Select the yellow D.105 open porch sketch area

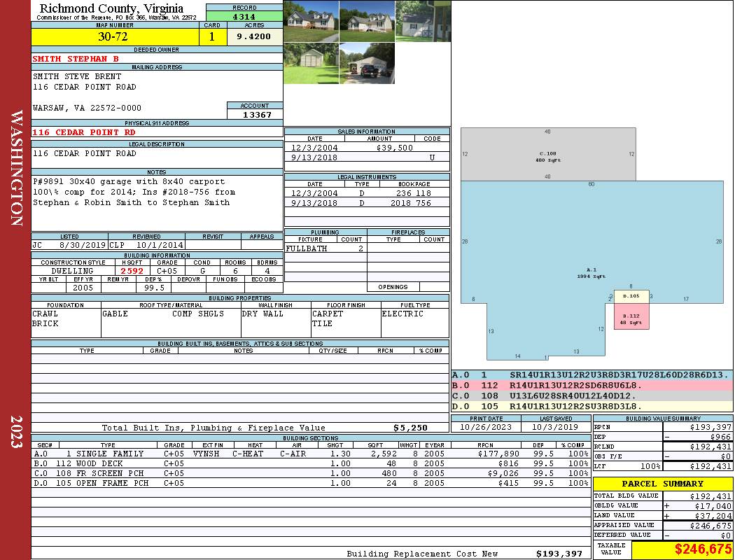[631, 296]
